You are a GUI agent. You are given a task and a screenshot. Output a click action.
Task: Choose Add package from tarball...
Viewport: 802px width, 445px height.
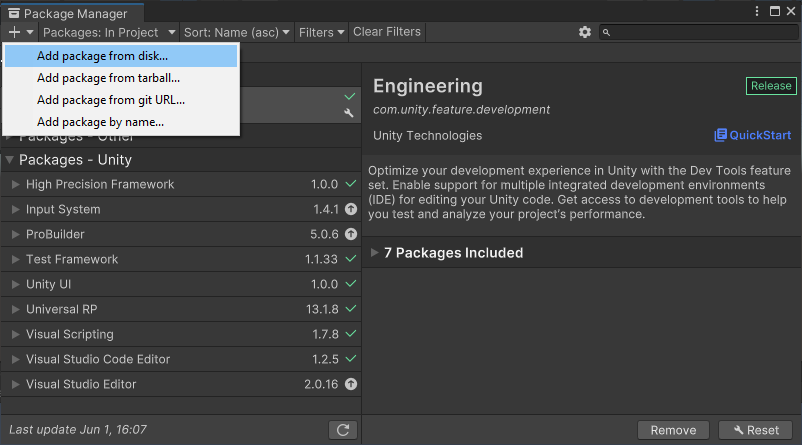pos(121,78)
